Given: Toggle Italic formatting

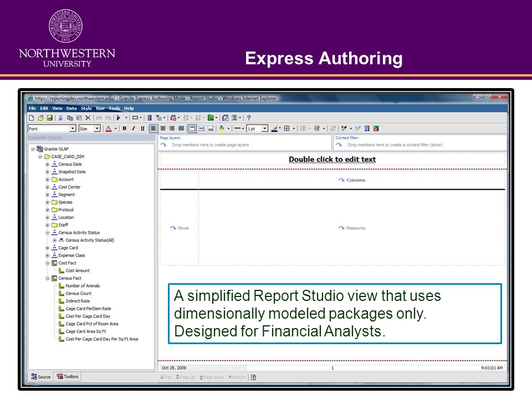Looking at the screenshot, I should click(x=134, y=128).
